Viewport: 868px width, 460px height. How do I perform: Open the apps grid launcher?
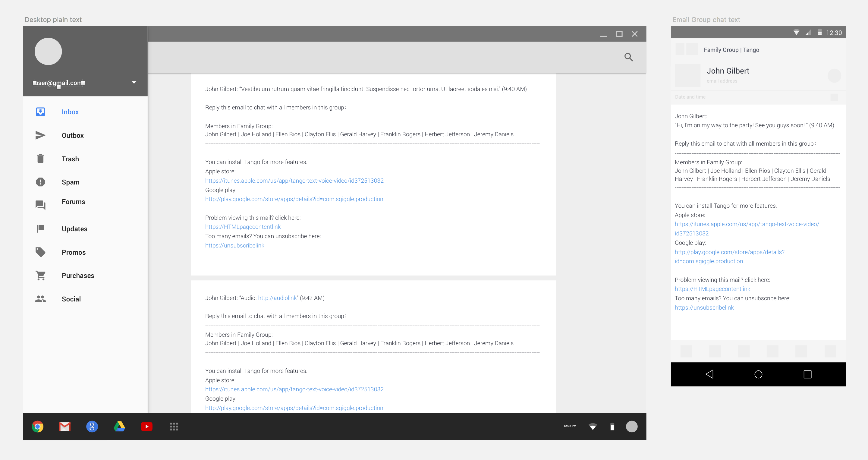174,427
